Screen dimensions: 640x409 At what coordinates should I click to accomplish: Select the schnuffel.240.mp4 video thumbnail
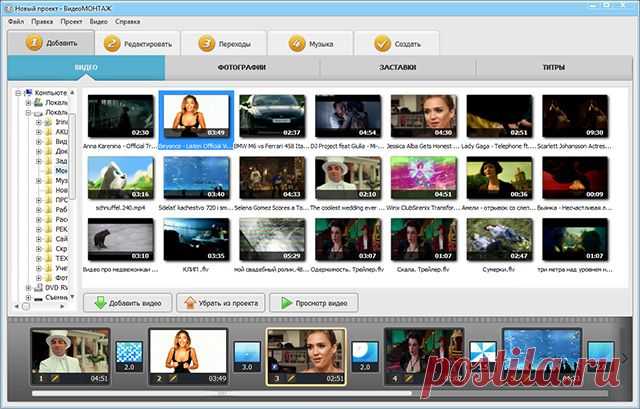(x=121, y=178)
